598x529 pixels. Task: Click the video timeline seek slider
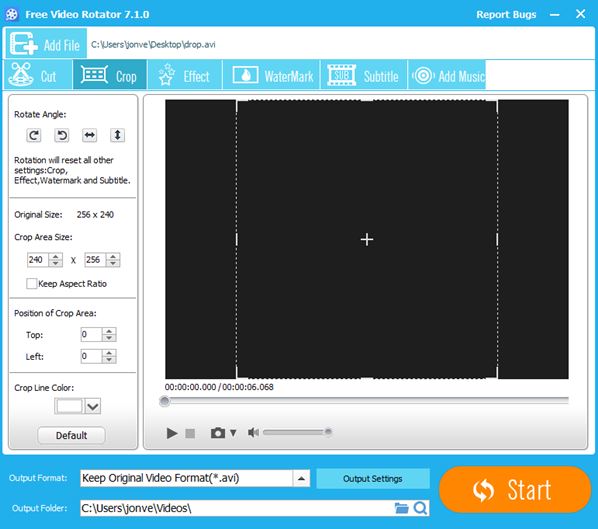(366, 400)
